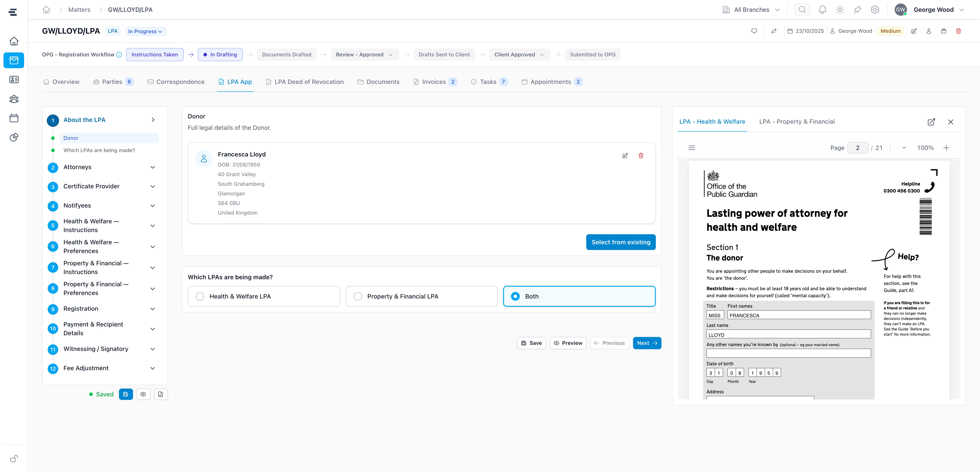Switch to the Parties tab

point(113,82)
